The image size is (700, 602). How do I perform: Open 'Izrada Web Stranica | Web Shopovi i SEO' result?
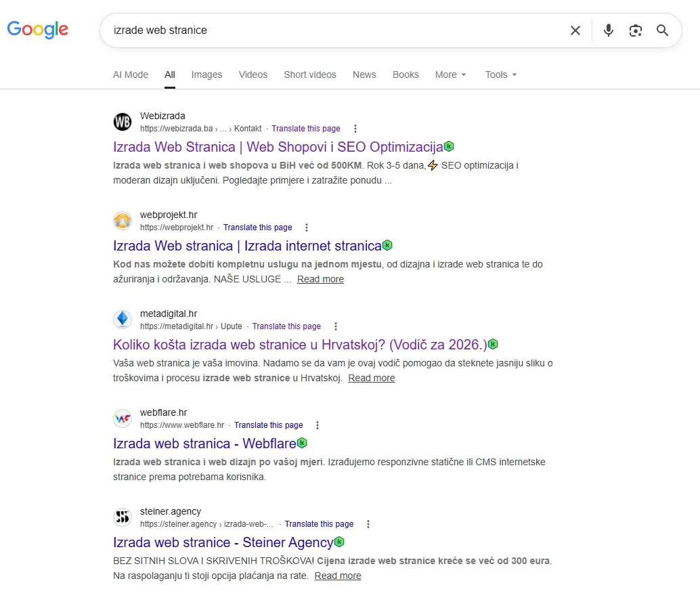point(278,147)
